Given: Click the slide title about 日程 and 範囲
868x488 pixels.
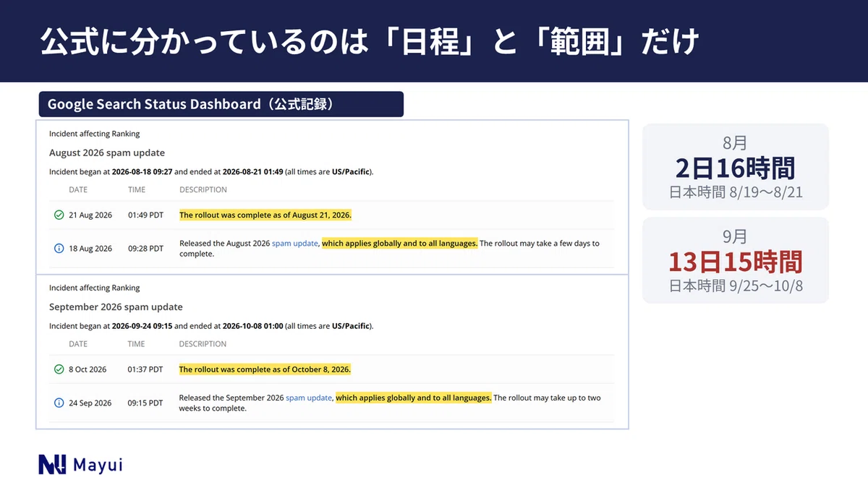Looking at the screenshot, I should 369,42.
